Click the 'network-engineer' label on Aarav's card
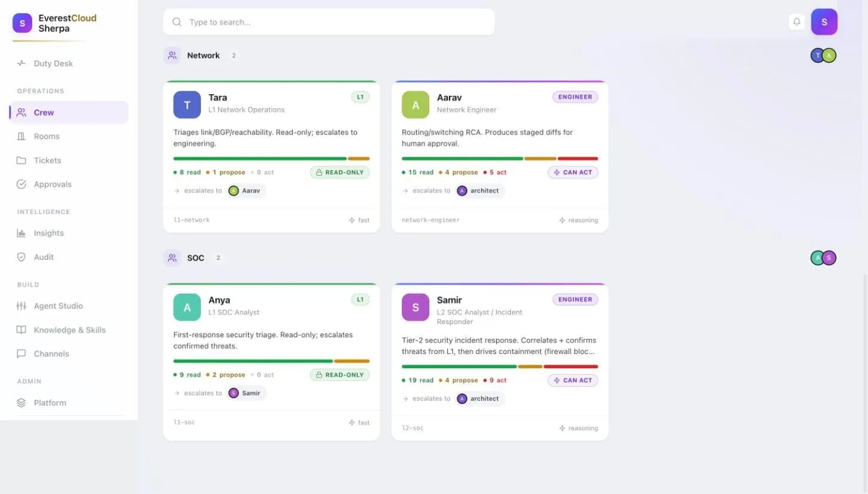868x494 pixels. pyautogui.click(x=431, y=220)
